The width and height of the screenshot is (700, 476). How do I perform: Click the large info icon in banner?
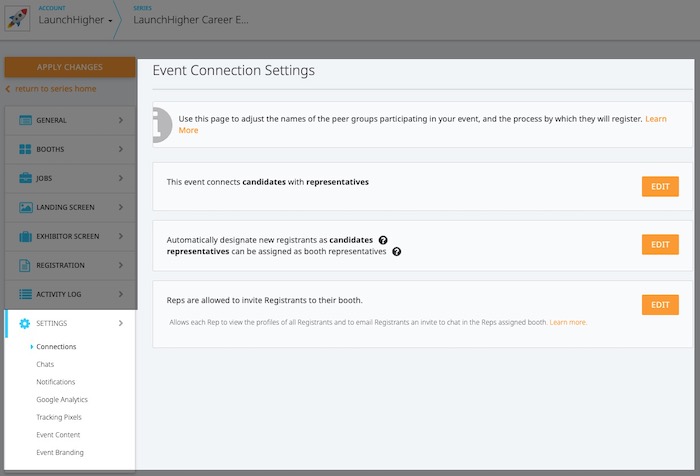tap(162, 125)
